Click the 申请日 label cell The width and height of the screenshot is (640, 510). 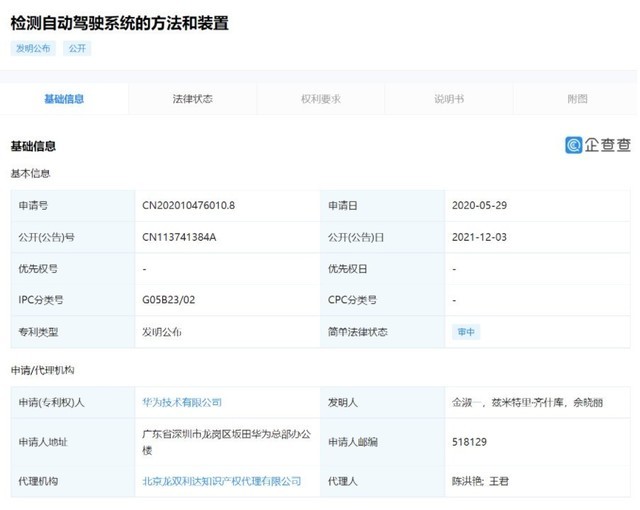382,205
